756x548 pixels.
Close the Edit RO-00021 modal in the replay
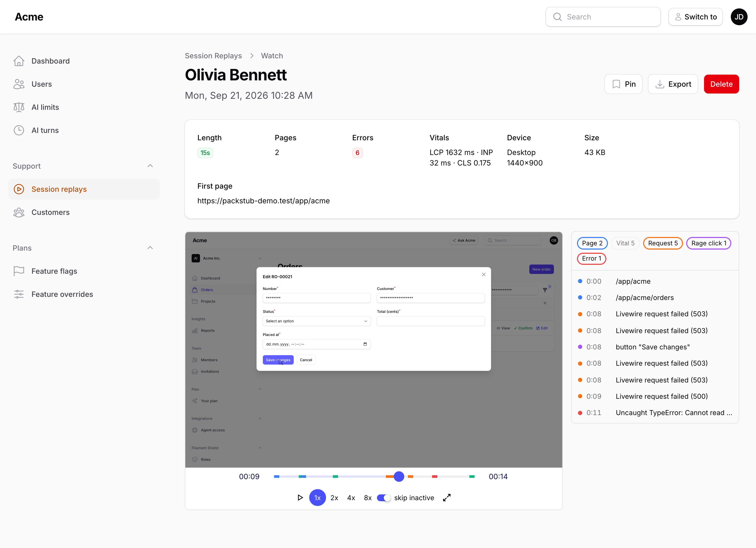484,275
